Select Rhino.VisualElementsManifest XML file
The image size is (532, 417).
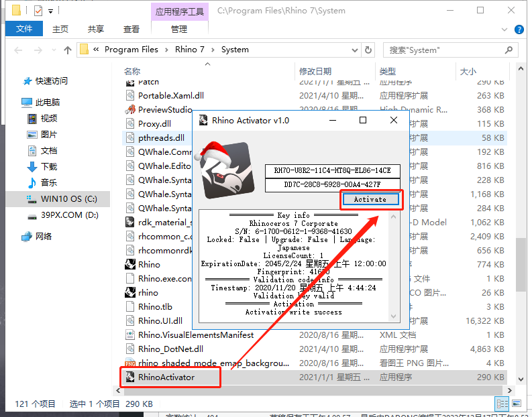click(x=196, y=335)
